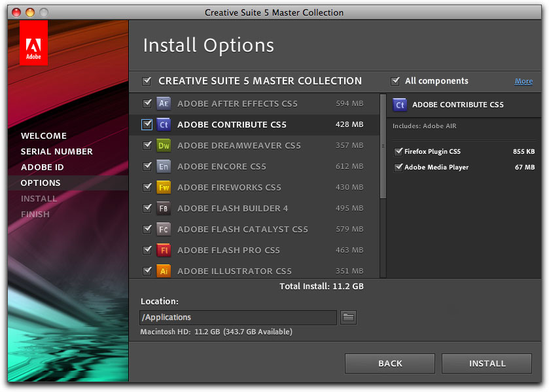The height and width of the screenshot is (392, 549).
Task: Uncheck Creative Suite 5 Master Collection checkbox
Action: tap(147, 81)
